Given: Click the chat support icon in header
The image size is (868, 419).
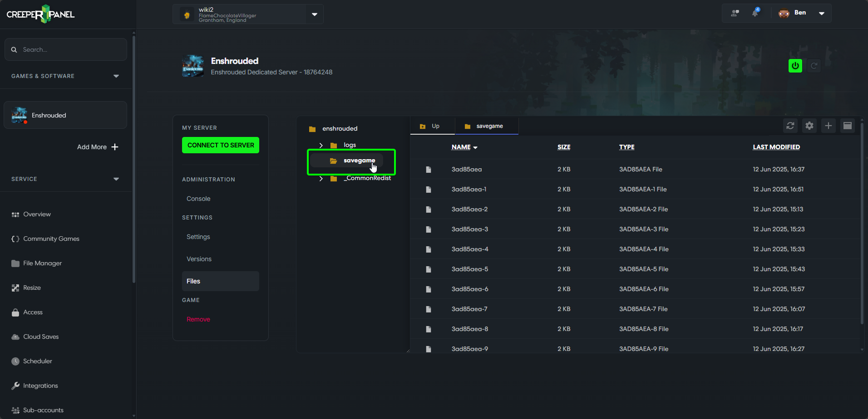Looking at the screenshot, I should coord(735,13).
